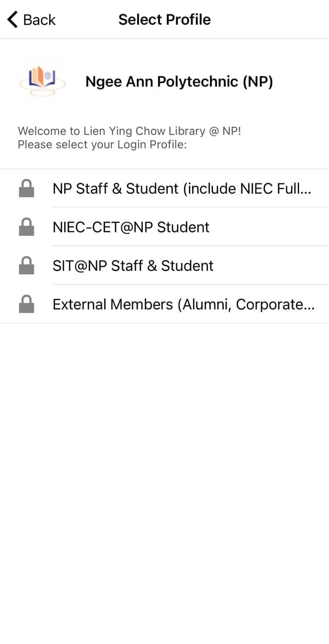Go back using the Back text label
The height and width of the screenshot is (644, 329).
[39, 20]
